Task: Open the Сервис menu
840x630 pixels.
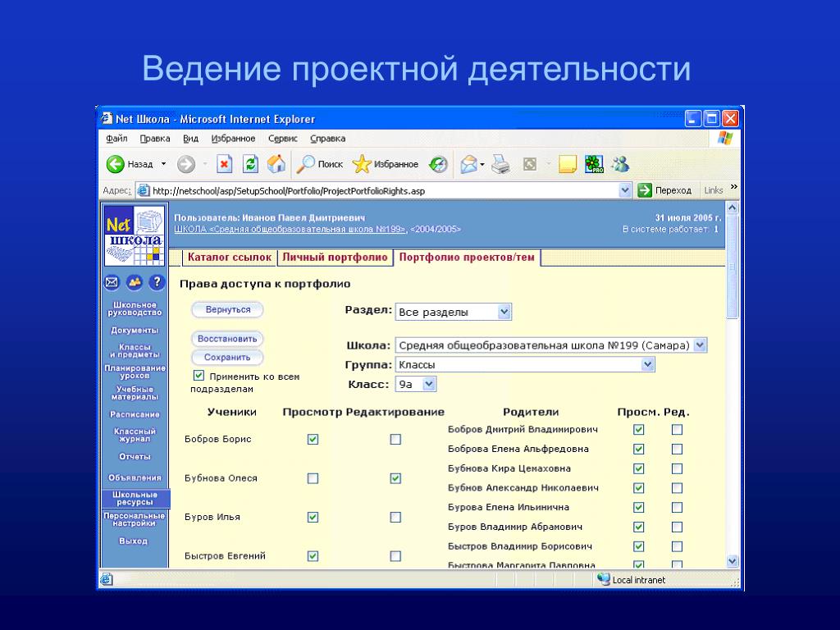Action: tap(283, 138)
